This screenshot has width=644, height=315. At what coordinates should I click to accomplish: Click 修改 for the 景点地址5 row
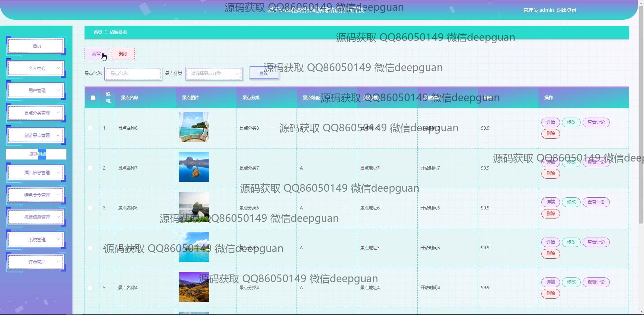coord(571,242)
